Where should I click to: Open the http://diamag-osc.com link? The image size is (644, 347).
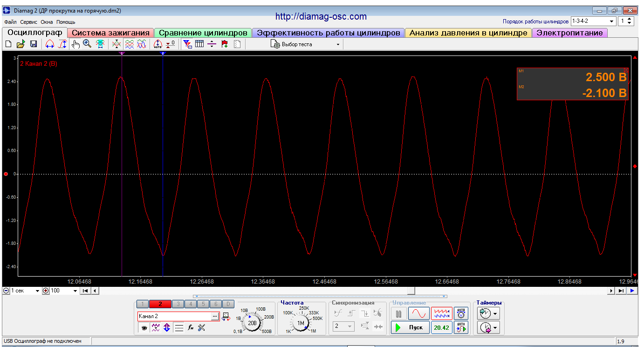coord(321,16)
